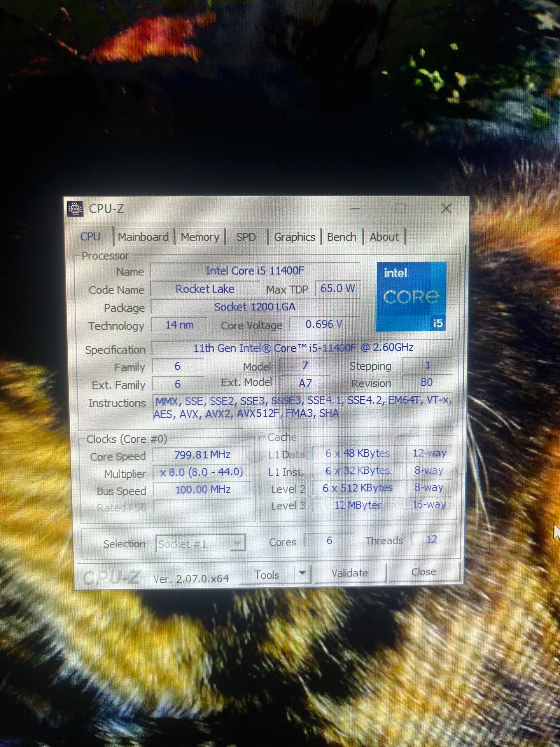Click the Multiplier value x 8.0 (8.0 - 44.0)
560x747 pixels.
[202, 472]
